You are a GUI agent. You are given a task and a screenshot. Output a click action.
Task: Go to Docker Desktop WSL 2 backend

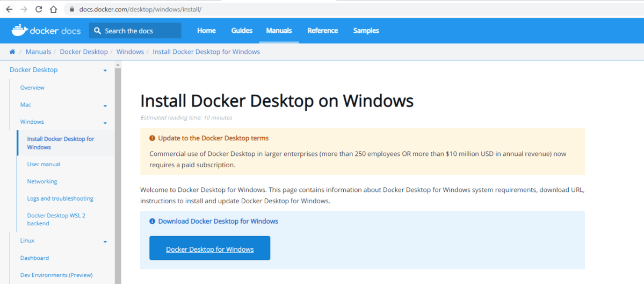pos(56,219)
